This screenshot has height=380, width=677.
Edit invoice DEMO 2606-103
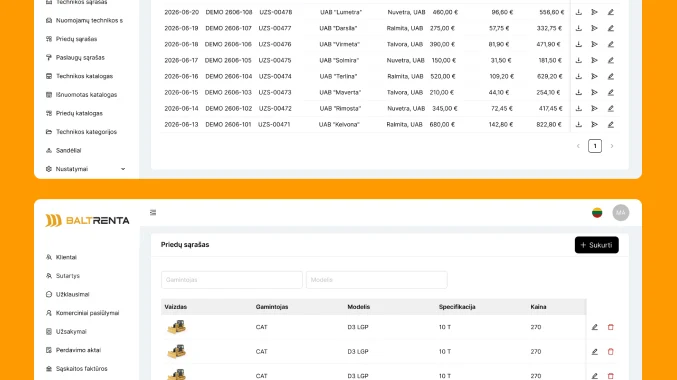(x=611, y=92)
